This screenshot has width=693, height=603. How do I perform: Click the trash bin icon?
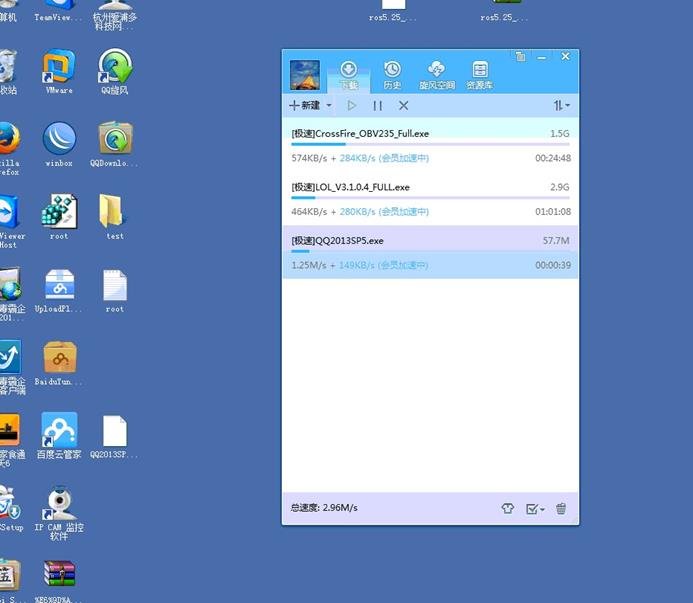pos(561,508)
